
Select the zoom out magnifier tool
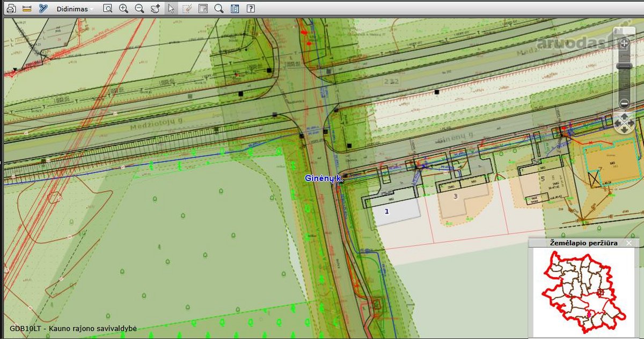point(140,9)
